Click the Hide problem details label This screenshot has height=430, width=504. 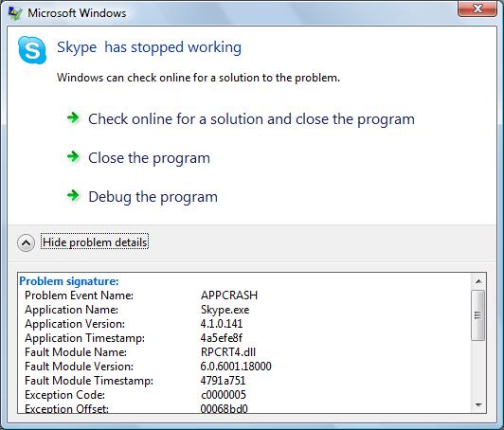(95, 242)
